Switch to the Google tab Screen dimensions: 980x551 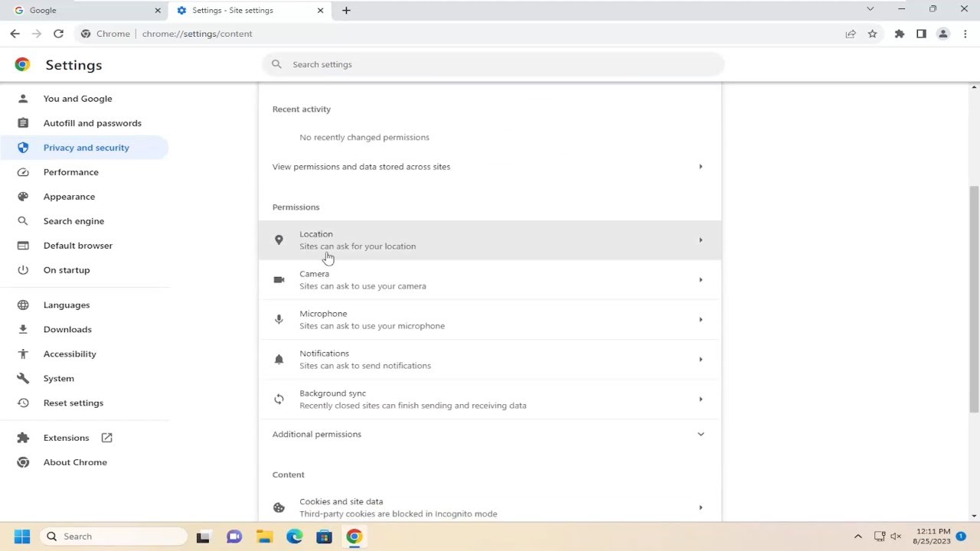84,10
